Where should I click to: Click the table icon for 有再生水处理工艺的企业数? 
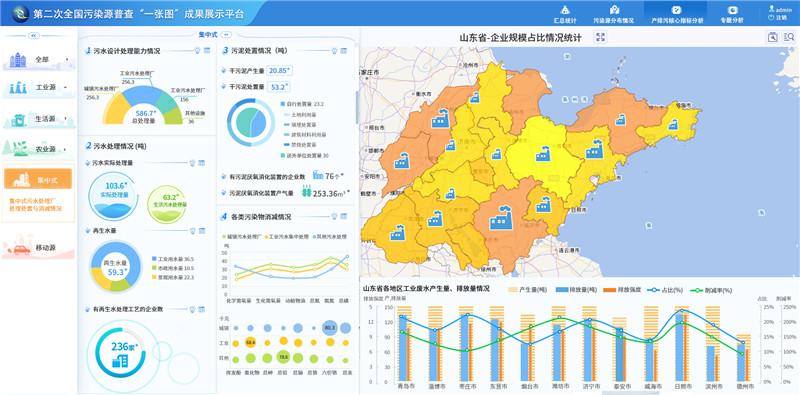click(x=202, y=309)
